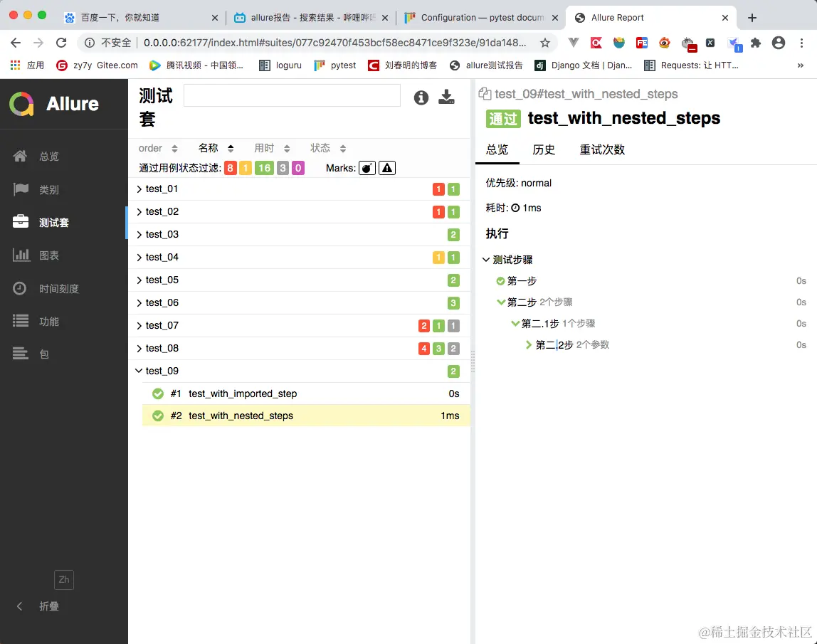Download the suites CSV via download icon
Viewport: 817px width, 644px height.
click(x=446, y=97)
